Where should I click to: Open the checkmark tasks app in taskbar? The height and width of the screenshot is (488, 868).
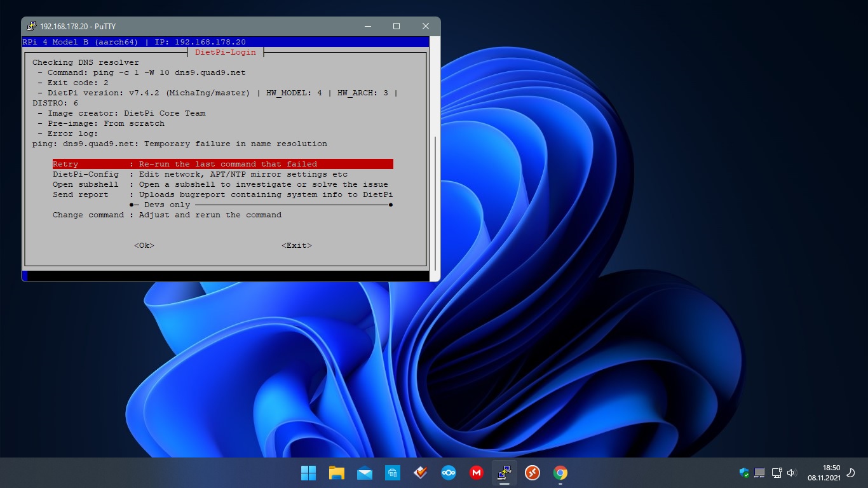420,473
